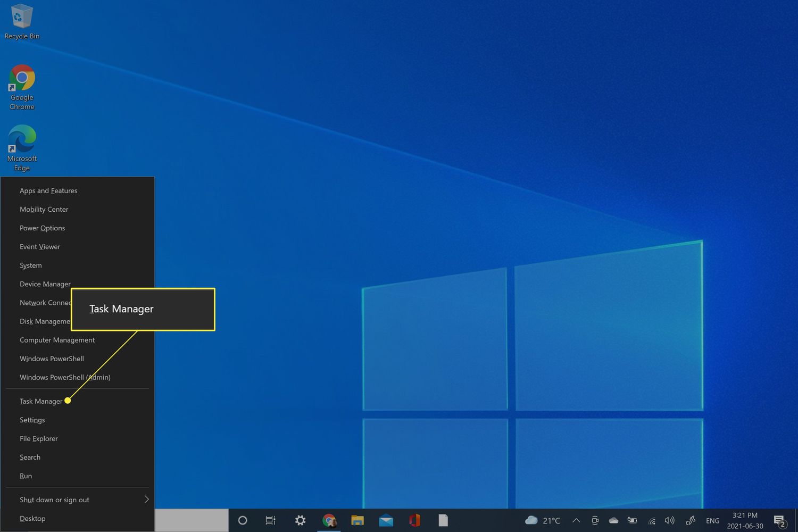798x532 pixels.
Task: Expand the hidden icons chevron
Action: pos(576,520)
